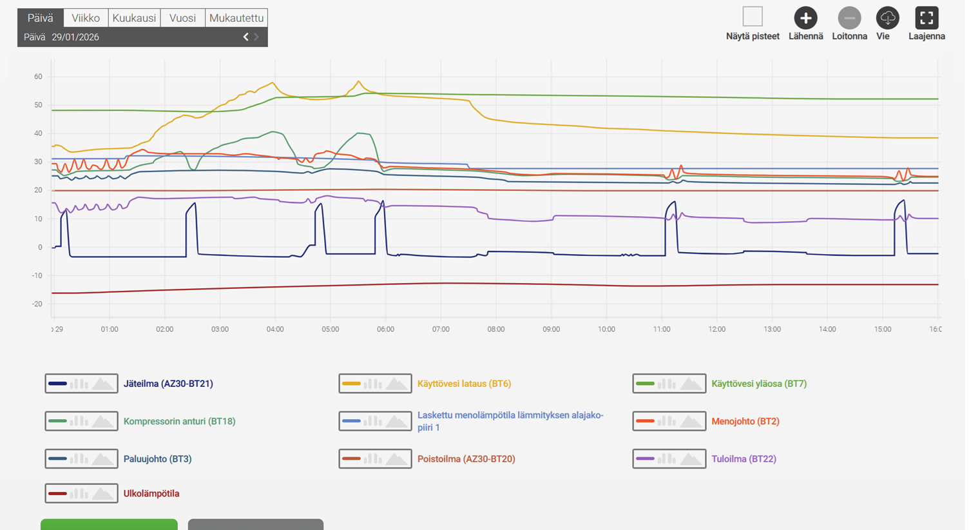
Task: Click the Paluujohto (BT3) legend label
Action: coord(157,459)
